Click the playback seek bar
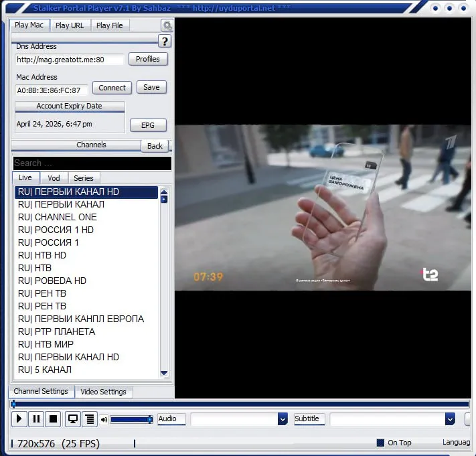Image resolution: width=476 pixels, height=456 pixels. 240,404
